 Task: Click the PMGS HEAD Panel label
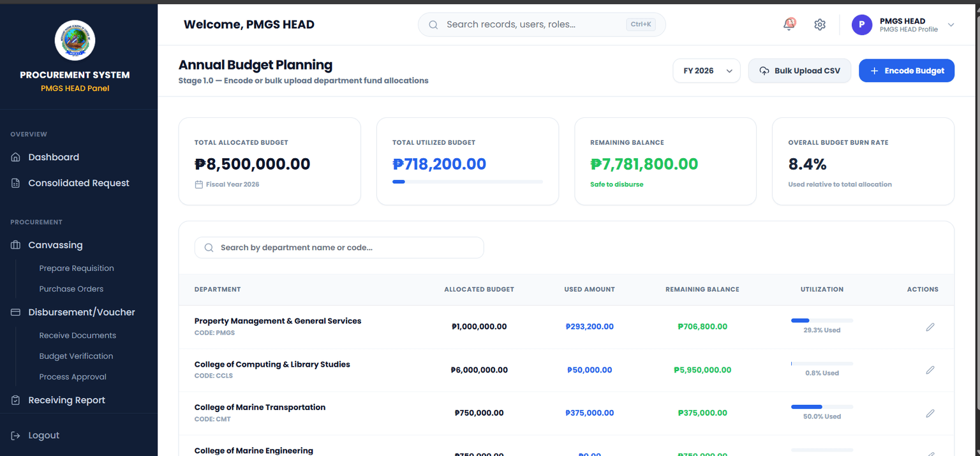(75, 89)
